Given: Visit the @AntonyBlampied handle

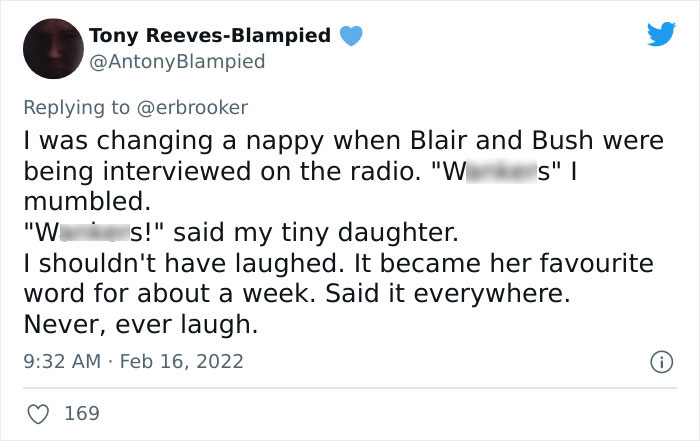Looking at the screenshot, I should (177, 62).
